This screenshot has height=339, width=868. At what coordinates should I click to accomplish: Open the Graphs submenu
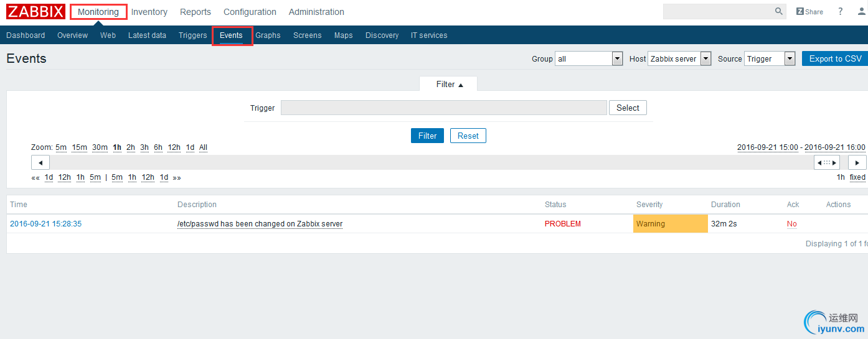click(x=268, y=35)
